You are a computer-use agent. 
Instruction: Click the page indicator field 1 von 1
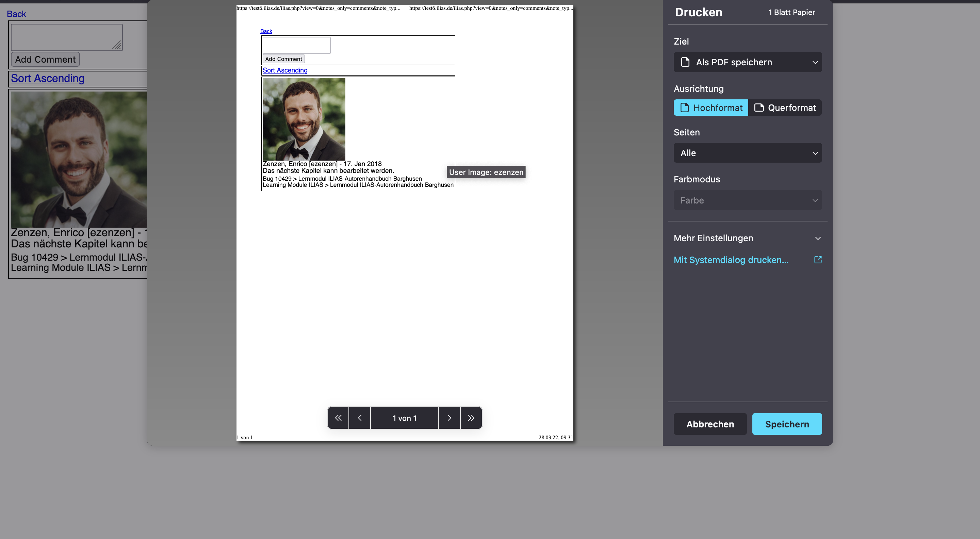tap(404, 418)
